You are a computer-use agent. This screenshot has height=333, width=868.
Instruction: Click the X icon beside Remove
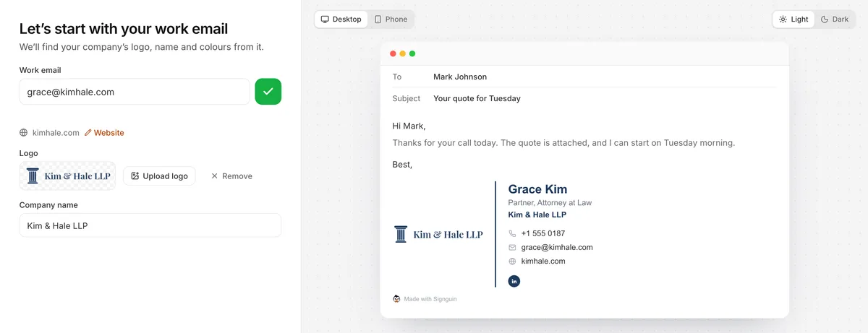click(214, 176)
